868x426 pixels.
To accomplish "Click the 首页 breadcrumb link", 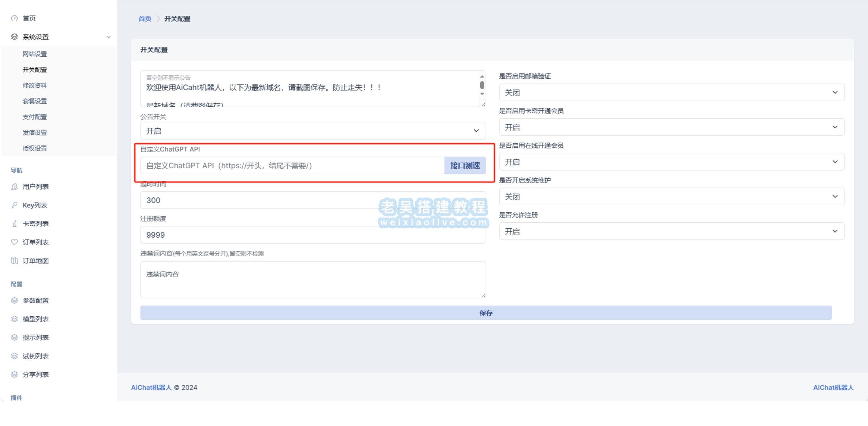I will pyautogui.click(x=144, y=18).
